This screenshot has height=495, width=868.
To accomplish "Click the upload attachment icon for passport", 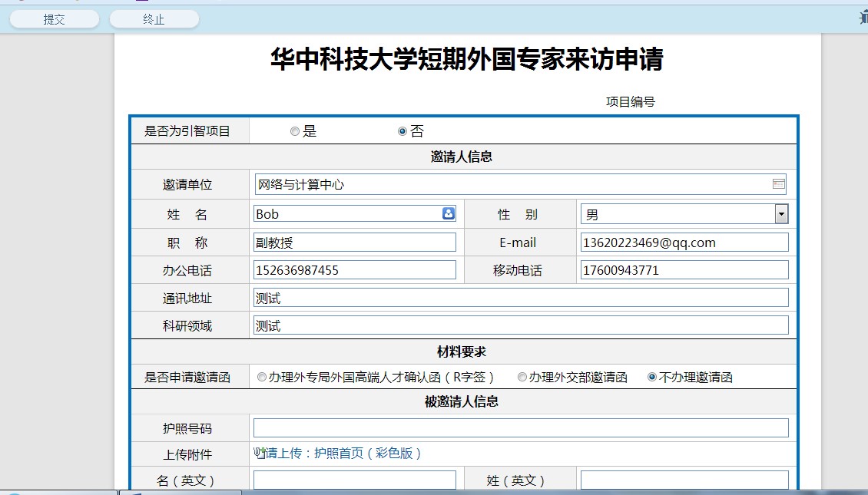I will (260, 453).
